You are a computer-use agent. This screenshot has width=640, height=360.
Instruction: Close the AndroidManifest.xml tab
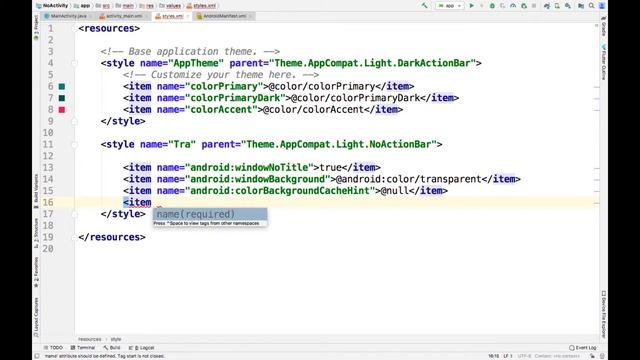point(250,16)
